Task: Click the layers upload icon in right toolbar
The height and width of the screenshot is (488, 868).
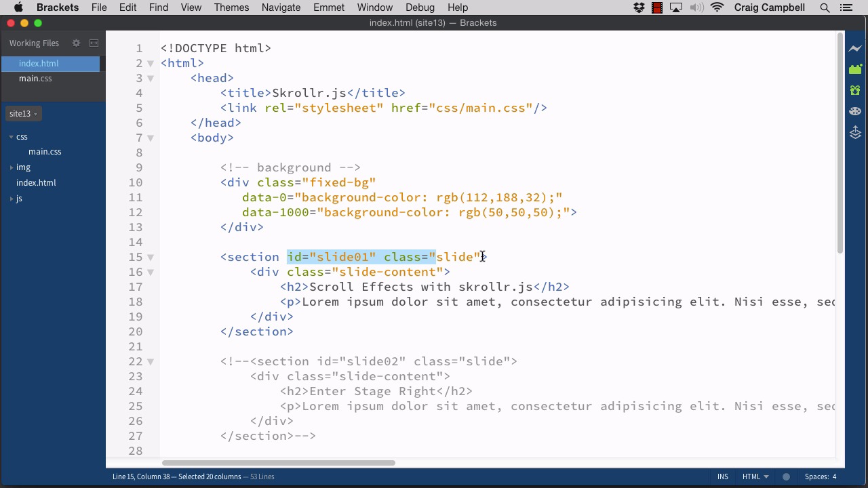Action: click(855, 132)
